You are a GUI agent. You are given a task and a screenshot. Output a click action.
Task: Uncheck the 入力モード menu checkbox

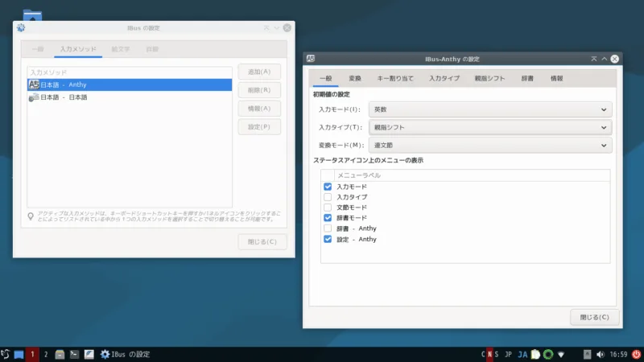pos(328,187)
